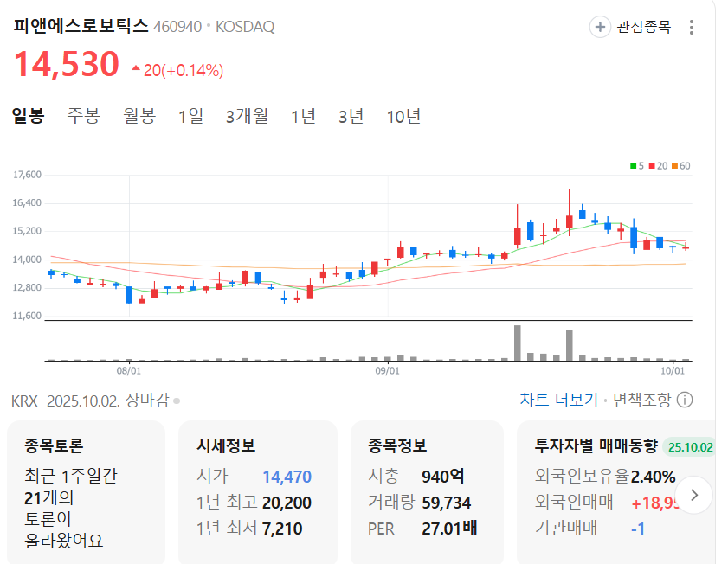Open the three-dot more options menu

click(x=691, y=27)
